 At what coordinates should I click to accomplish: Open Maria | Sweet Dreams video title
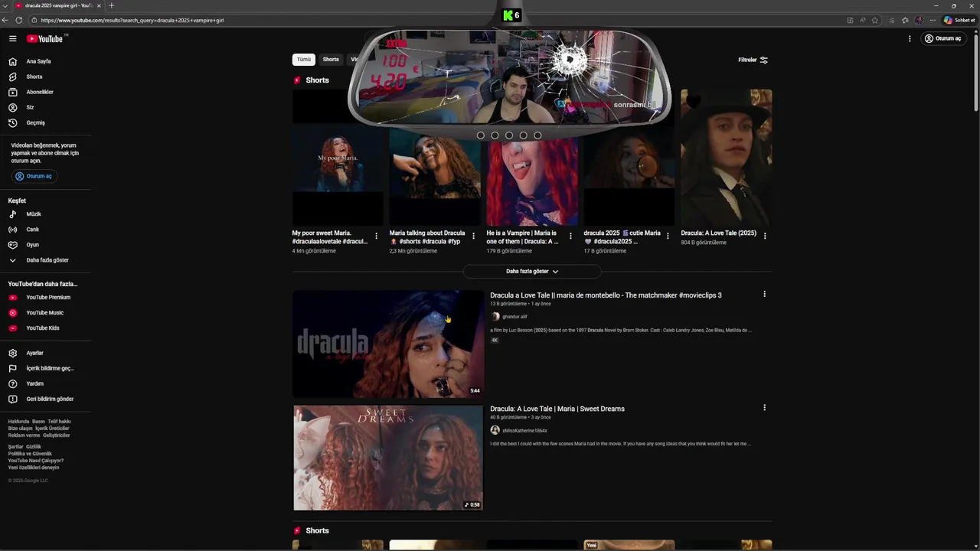(557, 409)
